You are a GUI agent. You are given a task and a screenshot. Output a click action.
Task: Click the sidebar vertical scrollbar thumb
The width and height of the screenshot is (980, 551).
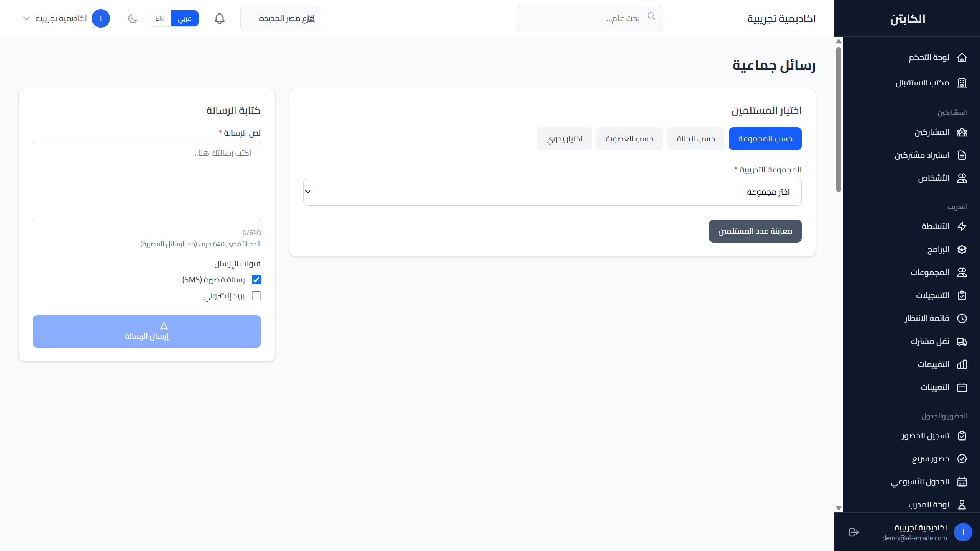[x=839, y=119]
